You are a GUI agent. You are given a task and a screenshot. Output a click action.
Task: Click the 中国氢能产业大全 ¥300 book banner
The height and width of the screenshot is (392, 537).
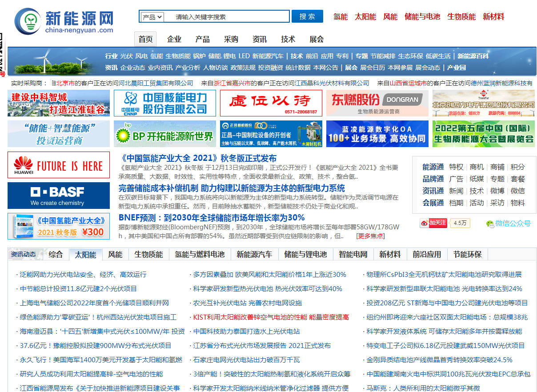click(59, 226)
